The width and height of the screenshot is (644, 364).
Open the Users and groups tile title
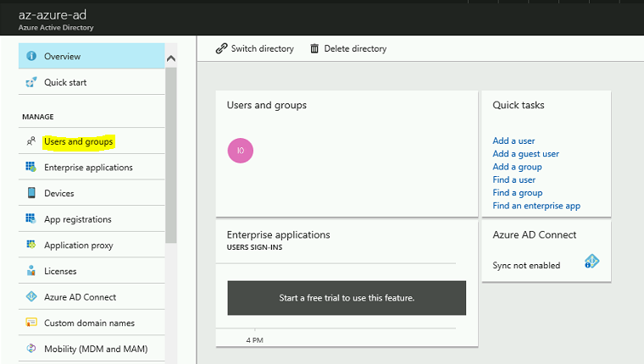pyautogui.click(x=267, y=105)
